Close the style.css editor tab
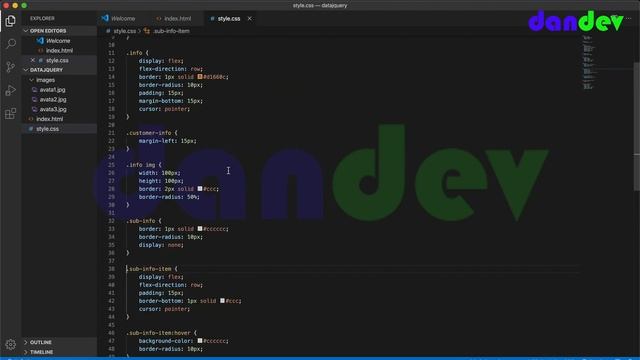640x360 pixels. tap(249, 18)
